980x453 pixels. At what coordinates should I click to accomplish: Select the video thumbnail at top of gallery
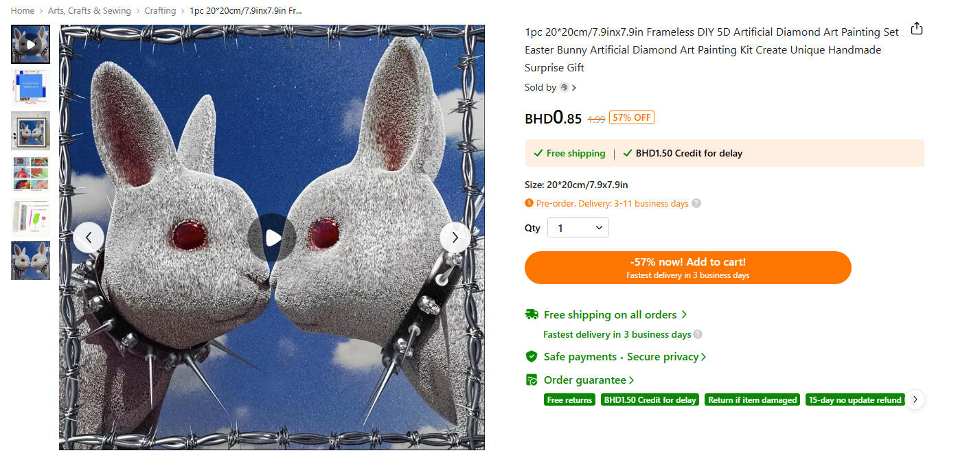click(x=30, y=44)
